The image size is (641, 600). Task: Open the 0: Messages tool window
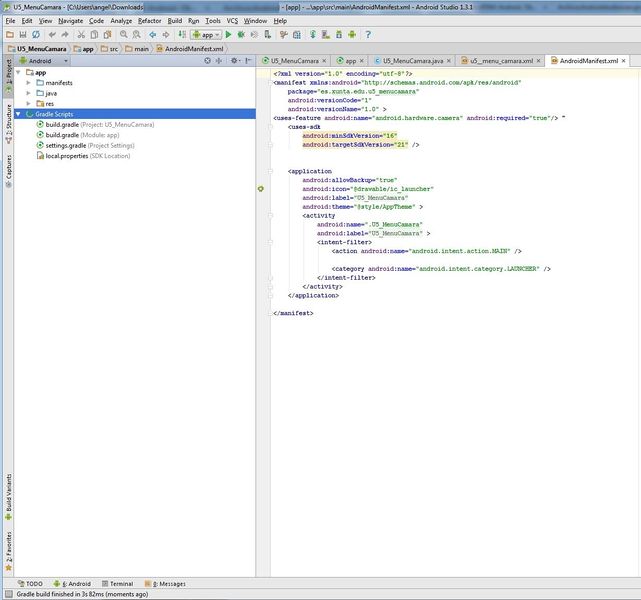point(165,584)
